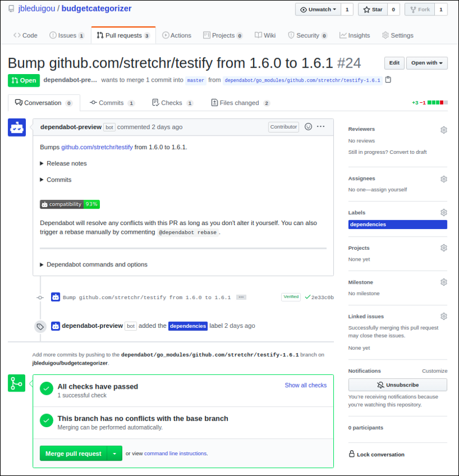This screenshot has width=459, height=476.
Task: Open the Assignees gear settings
Action: (444, 179)
